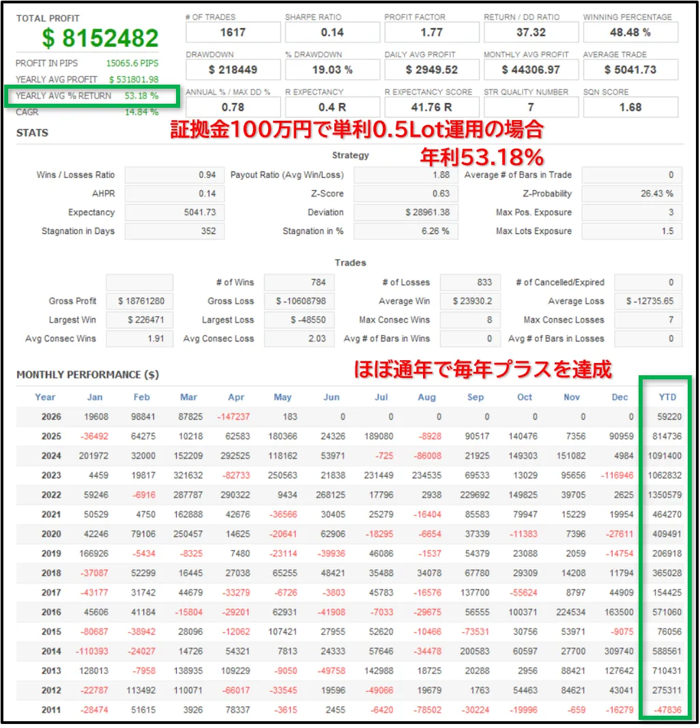Select the 2016 November value 224534

(571, 612)
